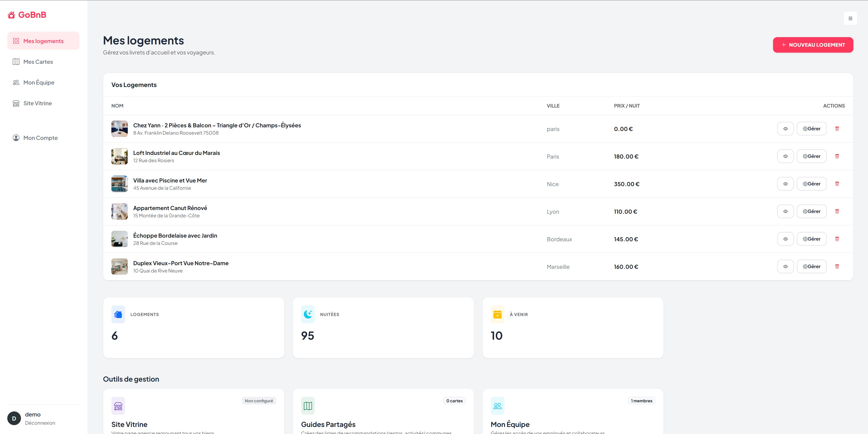Open Mon Compte via the account icon

[16, 137]
